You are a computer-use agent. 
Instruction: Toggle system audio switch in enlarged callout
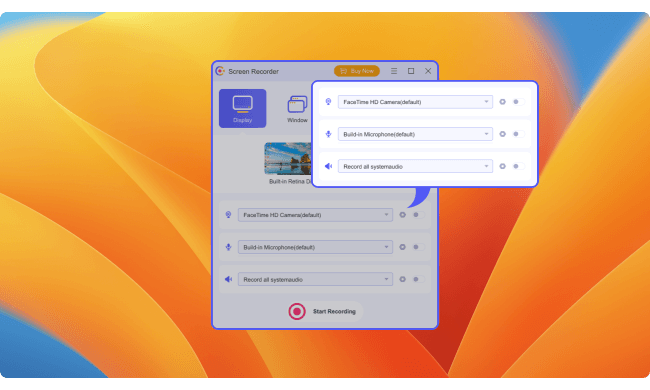518,166
